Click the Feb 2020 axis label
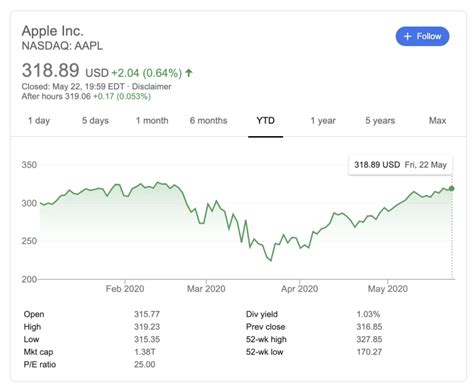The width and height of the screenshot is (474, 389). [x=125, y=289]
